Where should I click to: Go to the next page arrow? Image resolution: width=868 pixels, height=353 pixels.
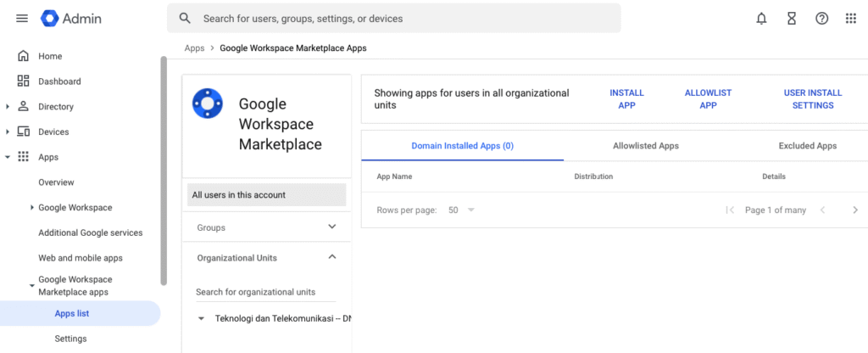click(855, 210)
